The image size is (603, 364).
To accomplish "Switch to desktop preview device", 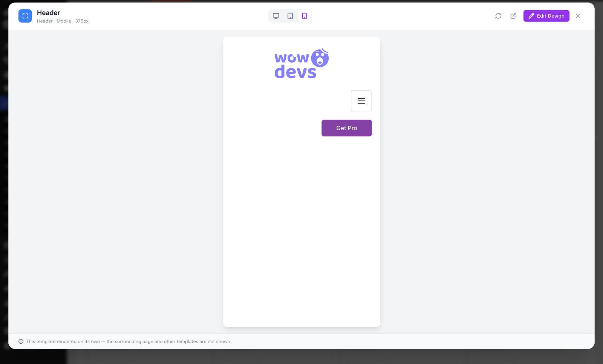I will click(x=276, y=16).
